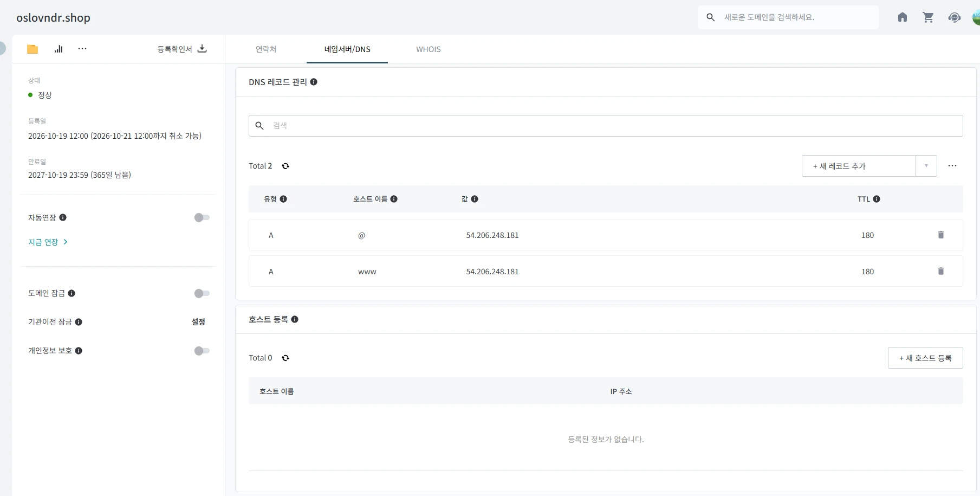This screenshot has height=496, width=980.
Task: Show info for 기관이전 잠금
Action: tap(79, 322)
